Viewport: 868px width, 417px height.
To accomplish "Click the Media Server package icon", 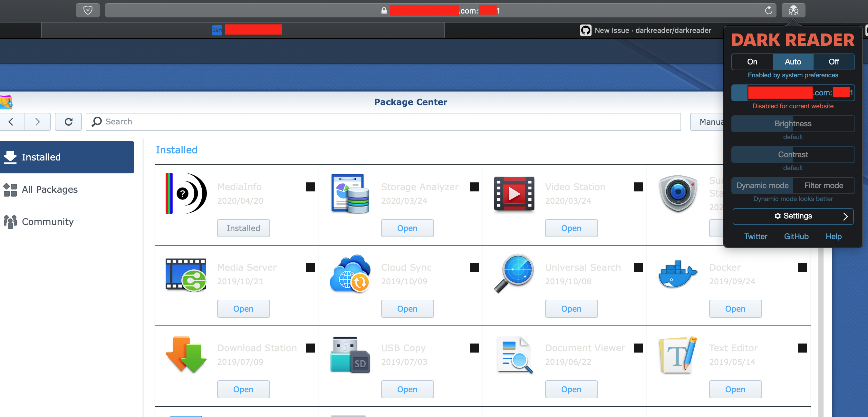I will pyautogui.click(x=186, y=275).
